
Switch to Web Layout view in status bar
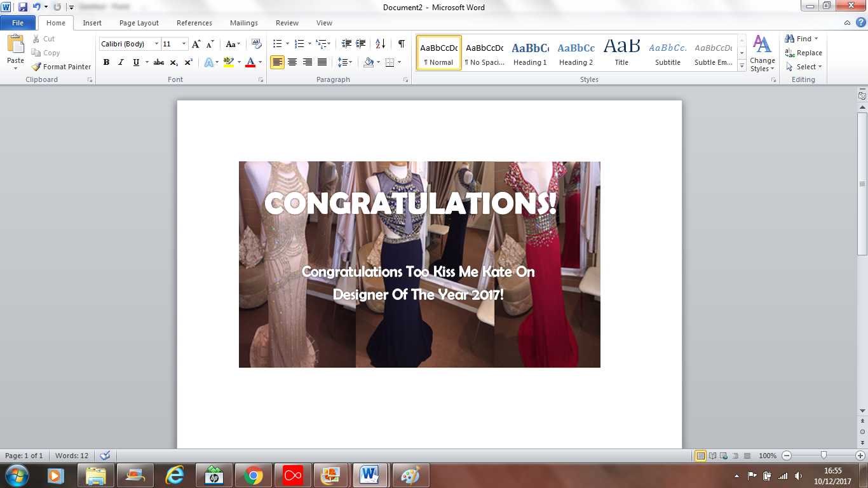[724, 456]
